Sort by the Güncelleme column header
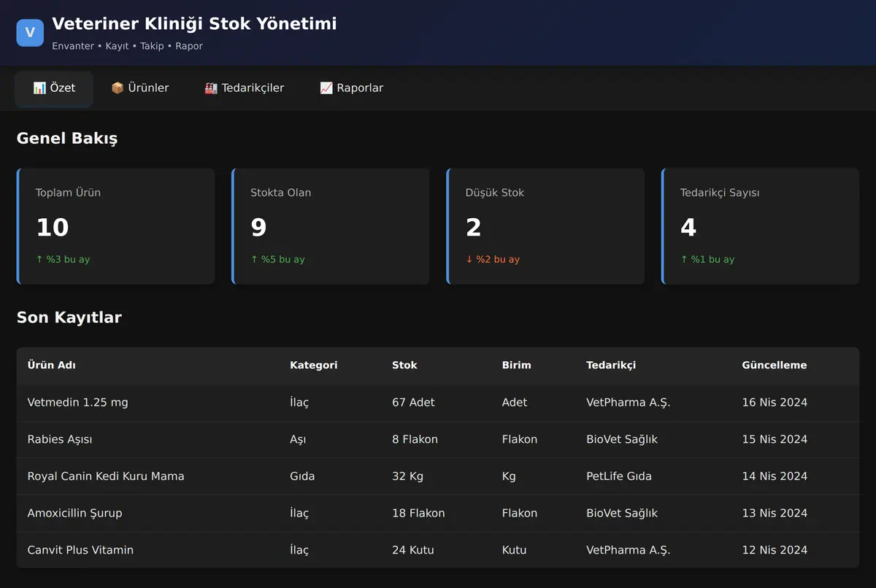Screen dimensions: 876x588 [x=775, y=365]
